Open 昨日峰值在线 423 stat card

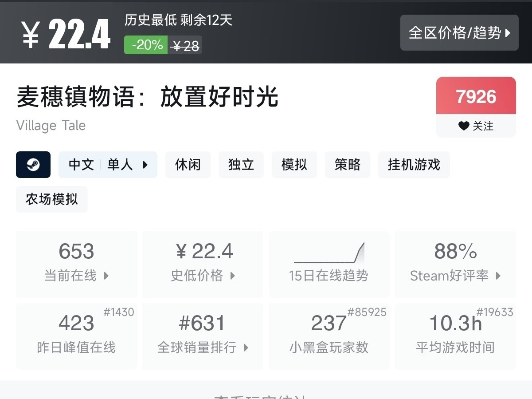click(x=77, y=336)
